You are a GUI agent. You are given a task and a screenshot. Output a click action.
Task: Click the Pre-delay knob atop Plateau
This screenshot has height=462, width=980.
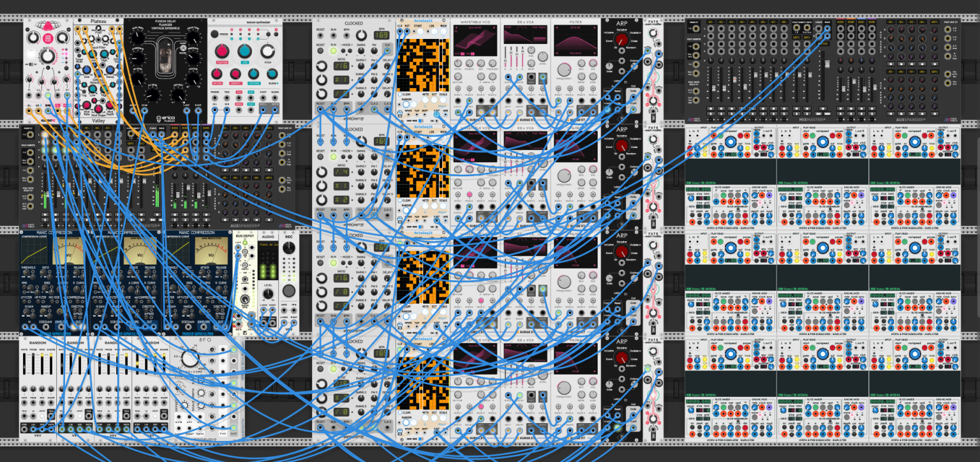click(x=98, y=28)
